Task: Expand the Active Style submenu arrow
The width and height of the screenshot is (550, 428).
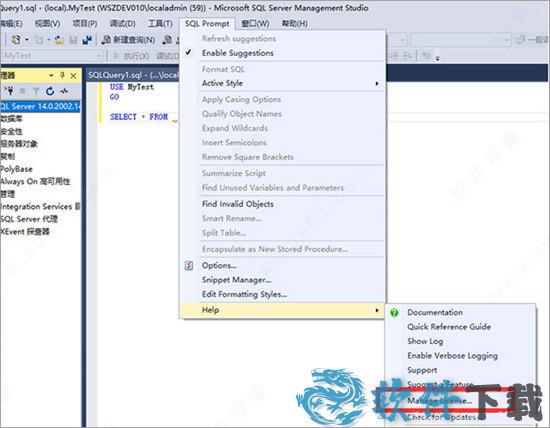Action: [x=377, y=83]
